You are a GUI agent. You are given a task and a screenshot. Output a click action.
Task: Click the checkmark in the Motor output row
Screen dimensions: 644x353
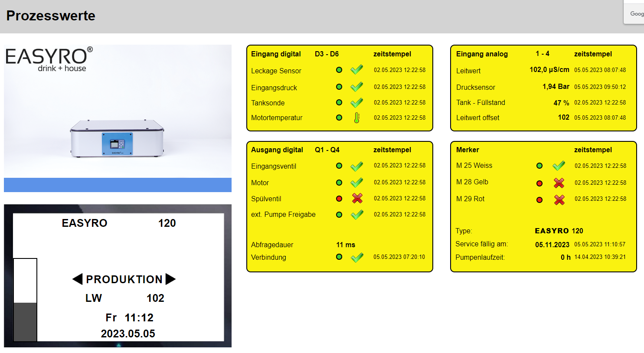click(x=356, y=182)
